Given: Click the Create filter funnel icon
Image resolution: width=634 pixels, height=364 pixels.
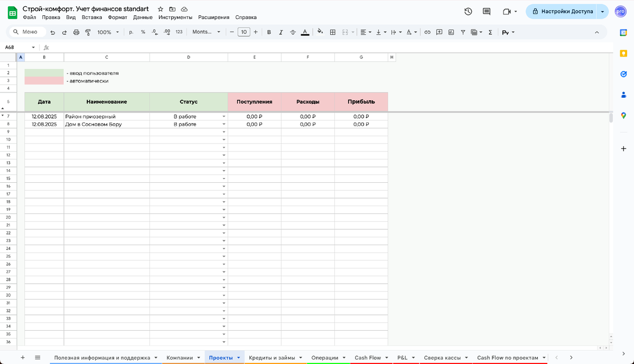Looking at the screenshot, I should click(463, 32).
